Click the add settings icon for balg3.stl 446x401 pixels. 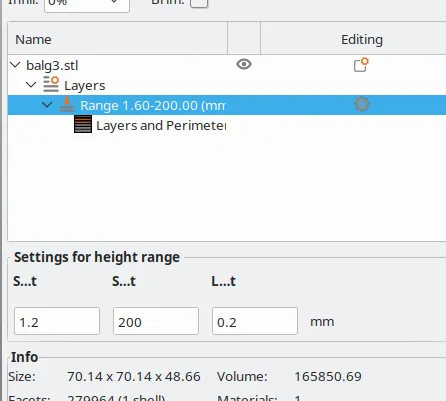(x=361, y=65)
